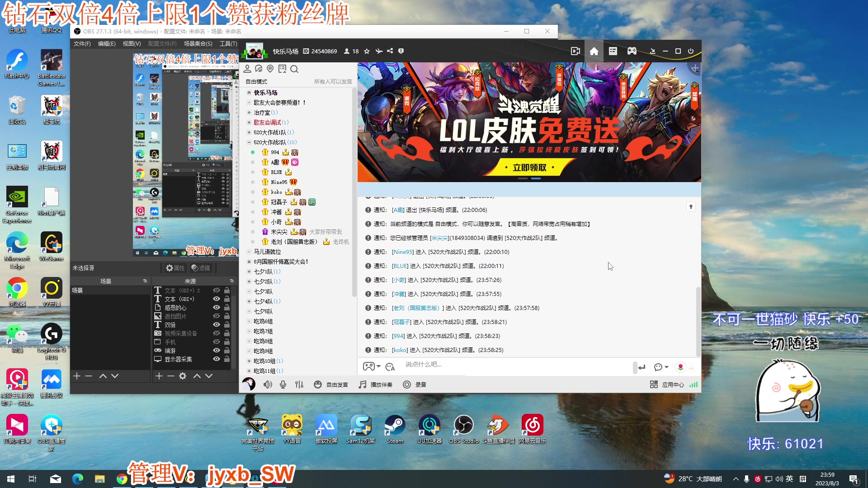This screenshot has height=488, width=868.
Task: Open the gamepad games icon in YY header
Action: tap(632, 51)
